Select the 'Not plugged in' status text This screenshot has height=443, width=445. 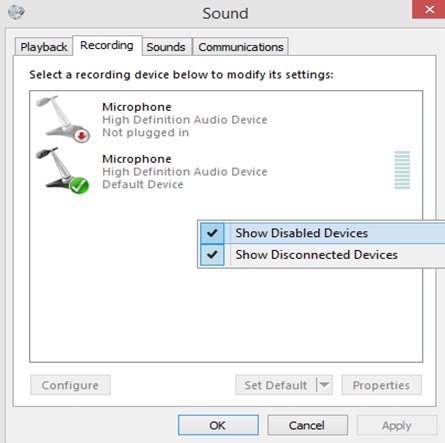click(146, 133)
